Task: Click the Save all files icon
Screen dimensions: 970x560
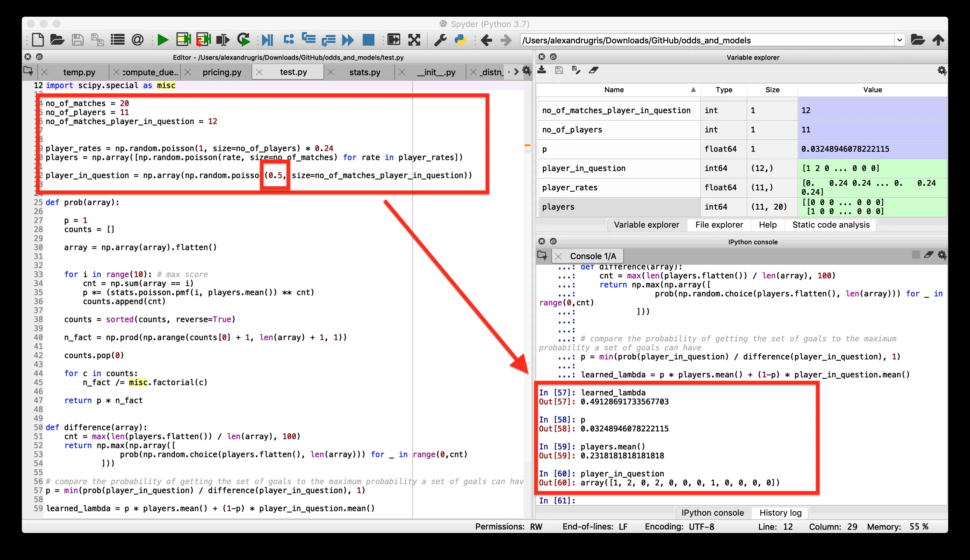Action: coord(97,40)
